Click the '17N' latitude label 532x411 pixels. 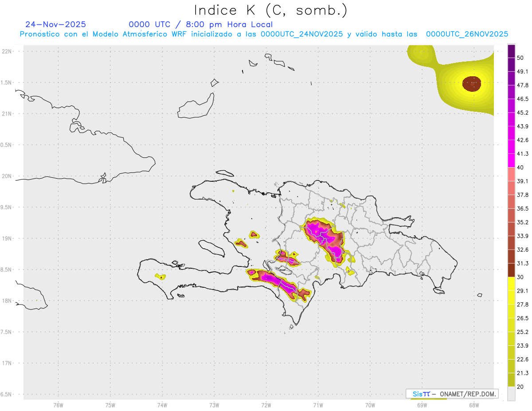click(x=7, y=363)
